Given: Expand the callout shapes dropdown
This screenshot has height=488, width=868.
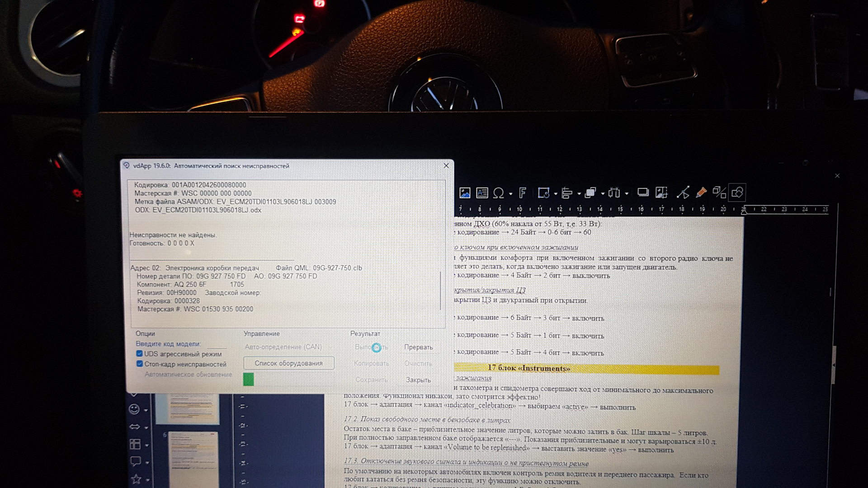Looking at the screenshot, I should click(147, 463).
